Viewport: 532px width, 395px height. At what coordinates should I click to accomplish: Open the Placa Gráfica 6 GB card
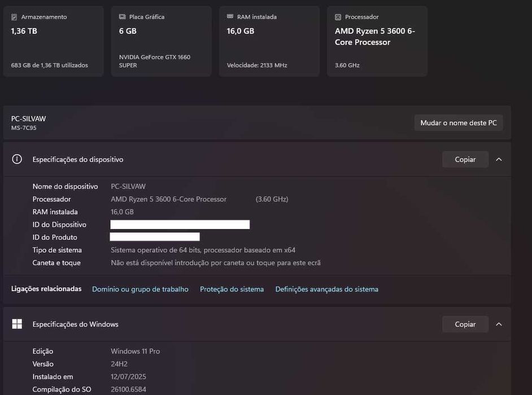161,41
